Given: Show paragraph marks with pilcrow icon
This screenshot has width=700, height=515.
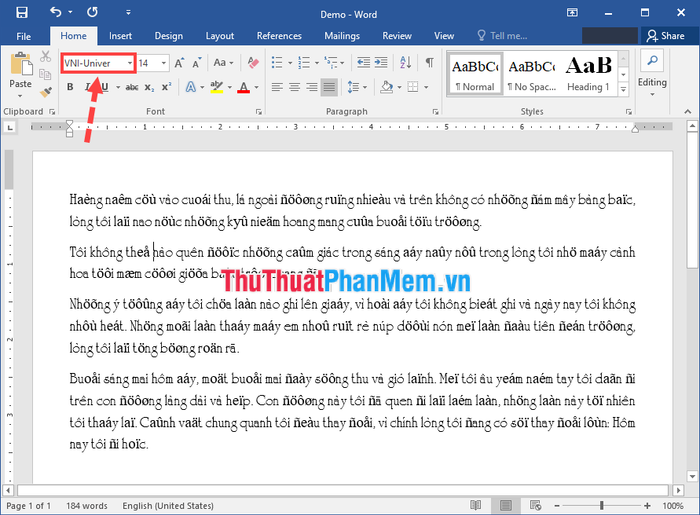Looking at the screenshot, I should tap(429, 63).
